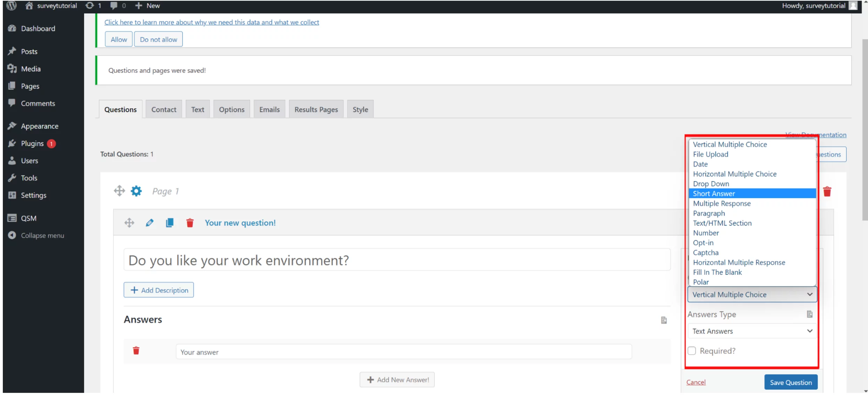Click the plus New icon in admin bar
The height and width of the screenshot is (395, 868).
click(139, 6)
